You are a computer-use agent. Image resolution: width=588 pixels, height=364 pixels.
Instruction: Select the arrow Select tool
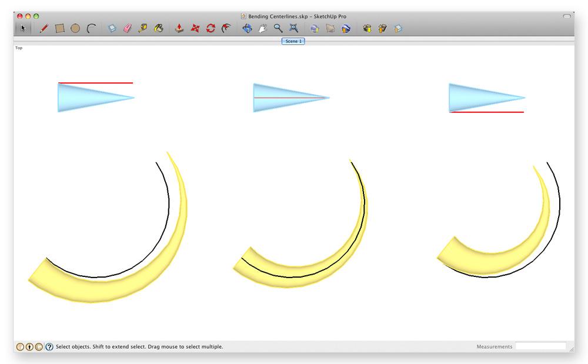tap(24, 28)
